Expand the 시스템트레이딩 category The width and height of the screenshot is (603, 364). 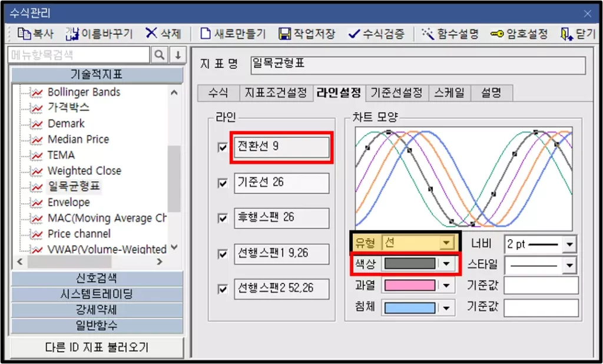pyautogui.click(x=97, y=294)
